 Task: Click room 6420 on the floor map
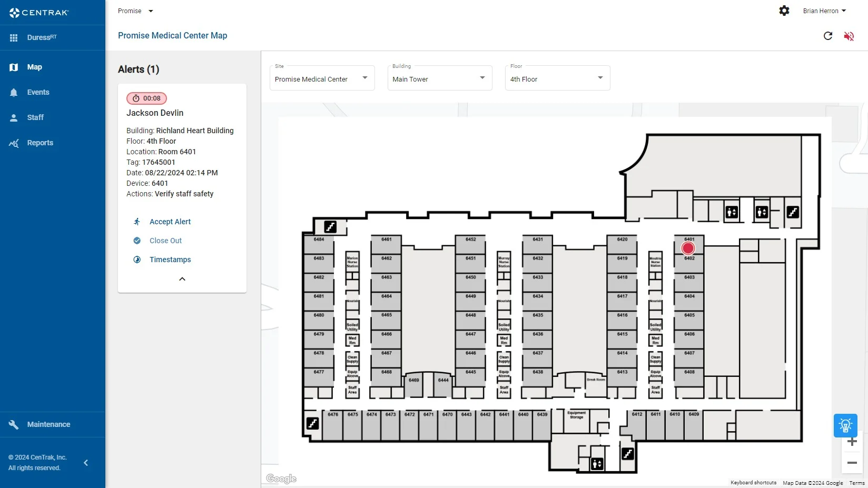pos(622,244)
